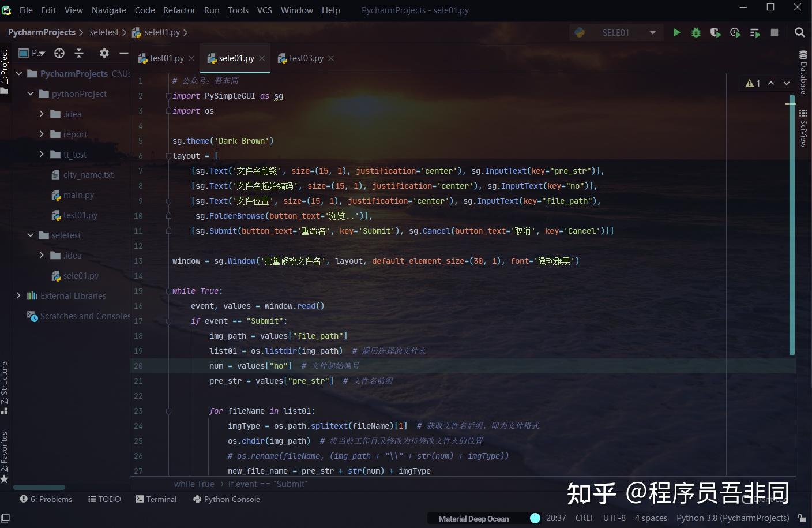Toggle the TODO tool window
The image size is (812, 528).
click(x=104, y=499)
